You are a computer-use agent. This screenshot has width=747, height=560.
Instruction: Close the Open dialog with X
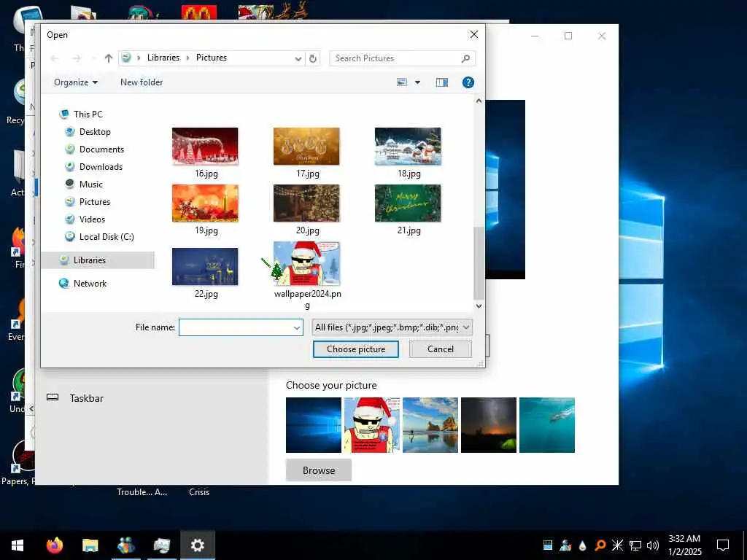[474, 34]
